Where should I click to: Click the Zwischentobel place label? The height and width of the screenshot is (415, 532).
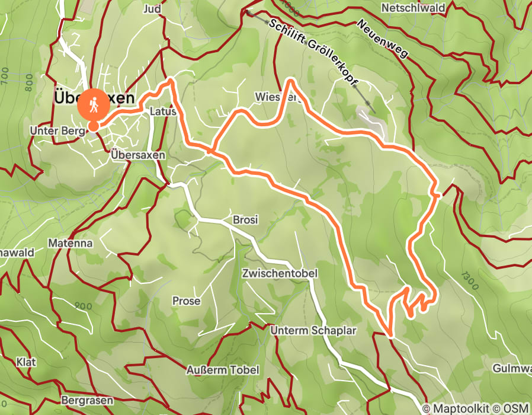pyautogui.click(x=280, y=273)
